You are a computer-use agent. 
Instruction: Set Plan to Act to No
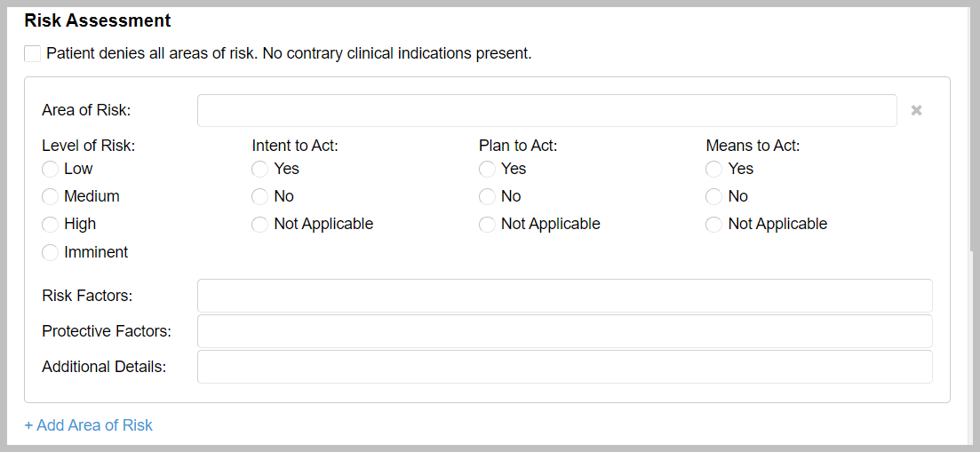pyautogui.click(x=487, y=196)
